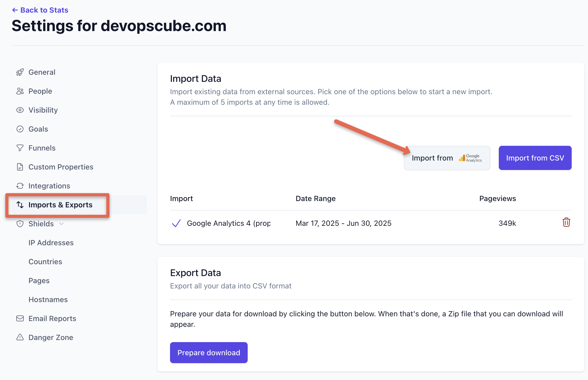Open the Hostnames shield page
Image resolution: width=588 pixels, height=380 pixels.
point(48,299)
